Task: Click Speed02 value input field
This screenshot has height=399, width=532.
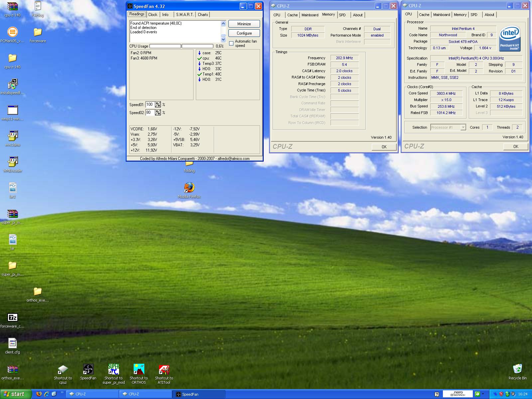Action: coord(150,112)
